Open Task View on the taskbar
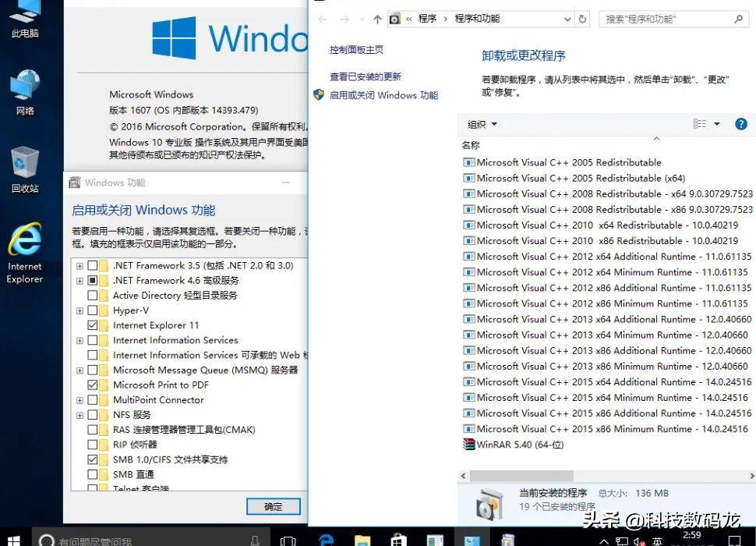Image resolution: width=756 pixels, height=546 pixels. pos(288,541)
